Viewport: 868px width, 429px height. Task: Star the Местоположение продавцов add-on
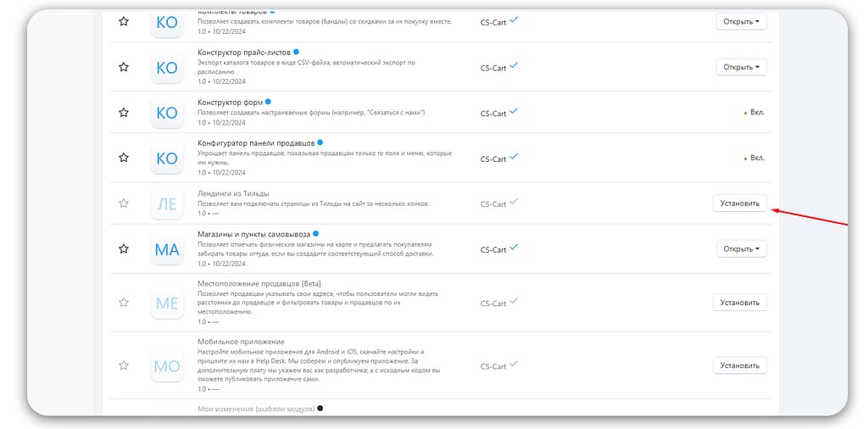pyautogui.click(x=124, y=302)
